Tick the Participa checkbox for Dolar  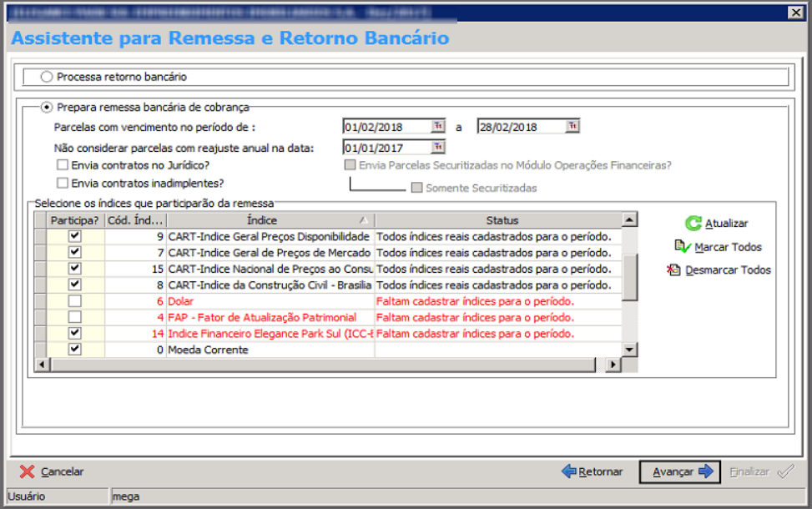point(75,300)
